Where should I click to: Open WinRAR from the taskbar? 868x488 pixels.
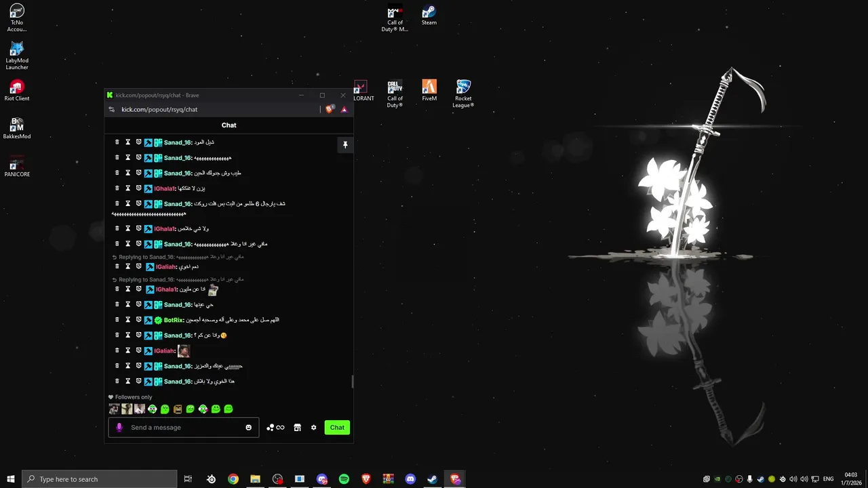[x=388, y=479]
